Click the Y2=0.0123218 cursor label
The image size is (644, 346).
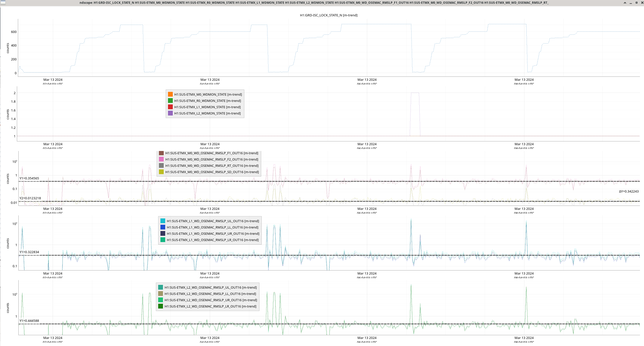pyautogui.click(x=30, y=198)
